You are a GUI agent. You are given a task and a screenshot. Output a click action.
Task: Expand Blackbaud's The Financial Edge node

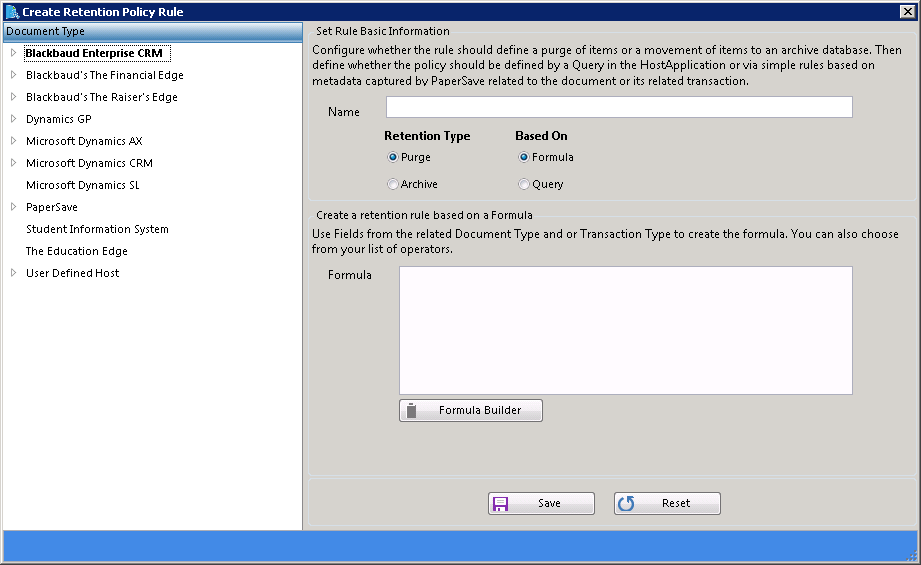point(14,75)
